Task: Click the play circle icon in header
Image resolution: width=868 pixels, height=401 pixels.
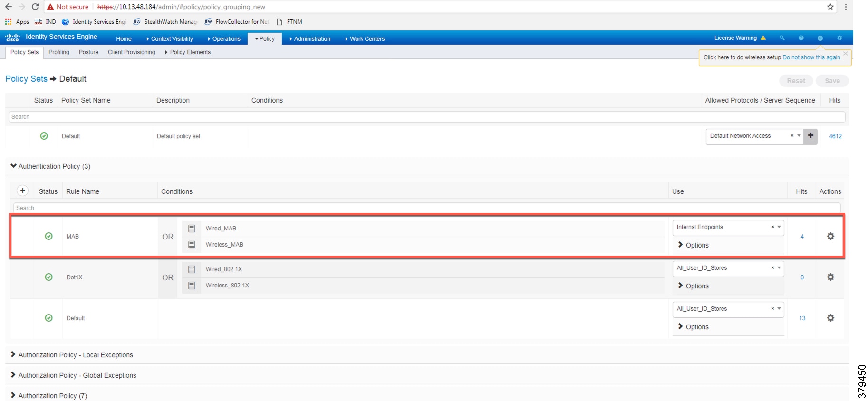Action: click(820, 38)
